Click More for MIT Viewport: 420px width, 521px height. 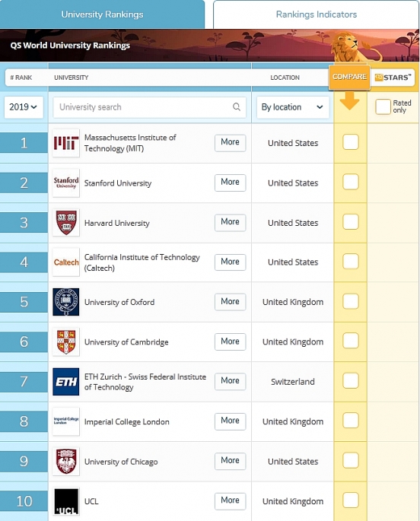pyautogui.click(x=231, y=142)
